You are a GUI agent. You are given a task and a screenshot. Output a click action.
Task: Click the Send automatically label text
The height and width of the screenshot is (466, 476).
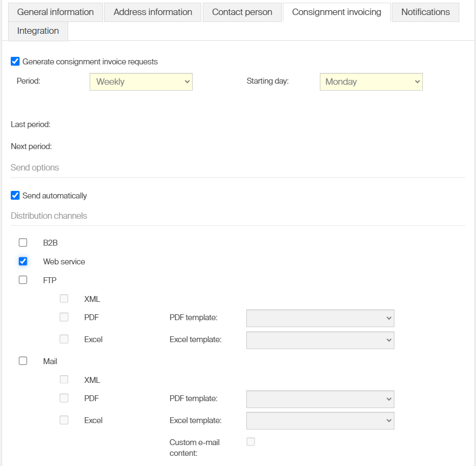click(x=55, y=196)
